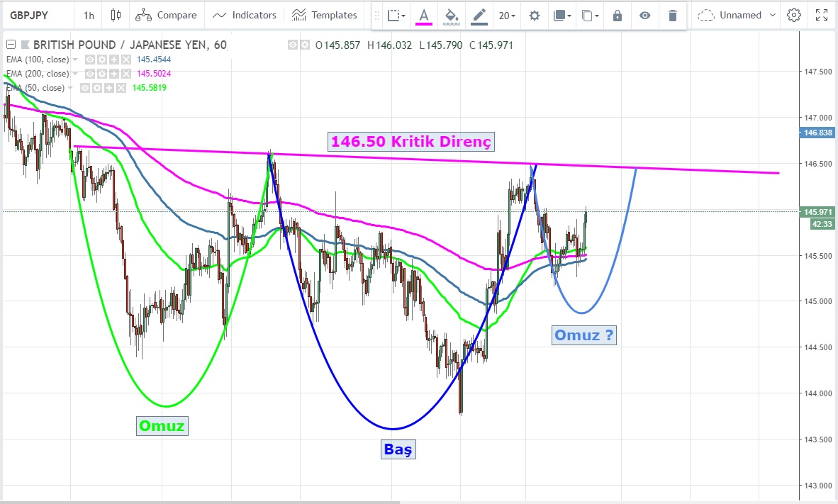This screenshot has height=504, width=838.
Task: Pick the magenta text color swatch
Action: click(424, 16)
